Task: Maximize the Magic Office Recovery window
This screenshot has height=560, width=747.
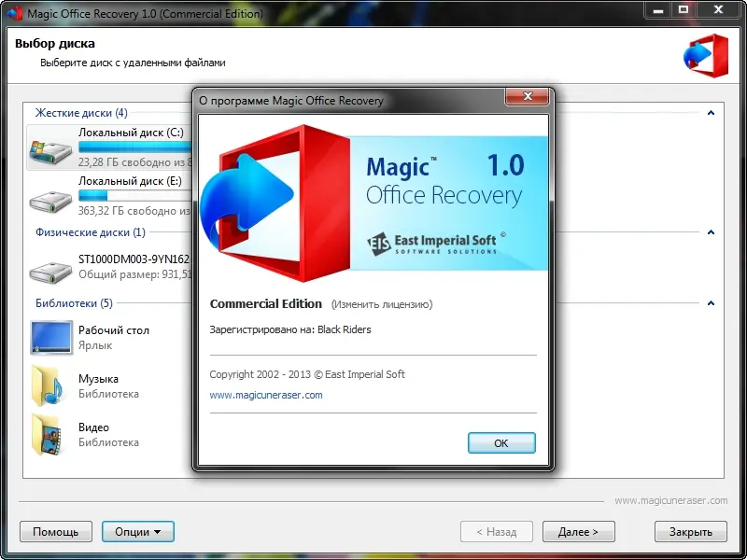Action: tap(684, 10)
